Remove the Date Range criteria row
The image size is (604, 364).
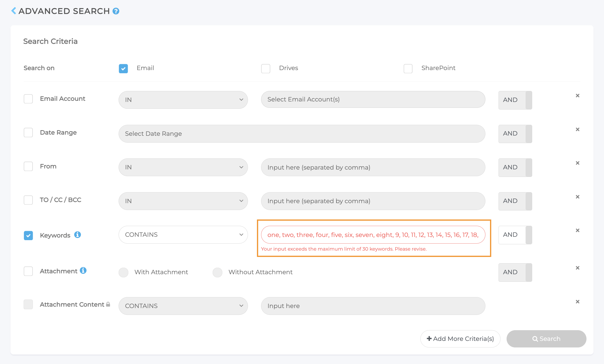click(577, 129)
